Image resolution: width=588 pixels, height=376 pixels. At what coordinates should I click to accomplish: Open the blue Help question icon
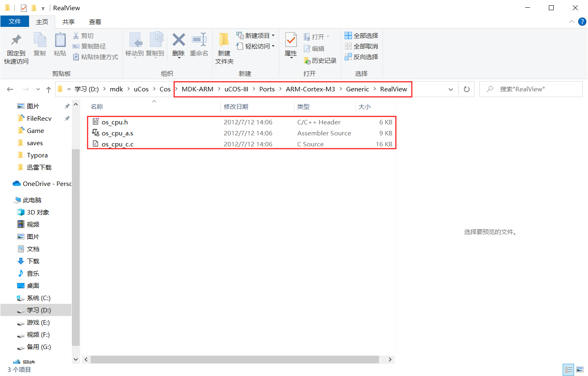pos(582,22)
